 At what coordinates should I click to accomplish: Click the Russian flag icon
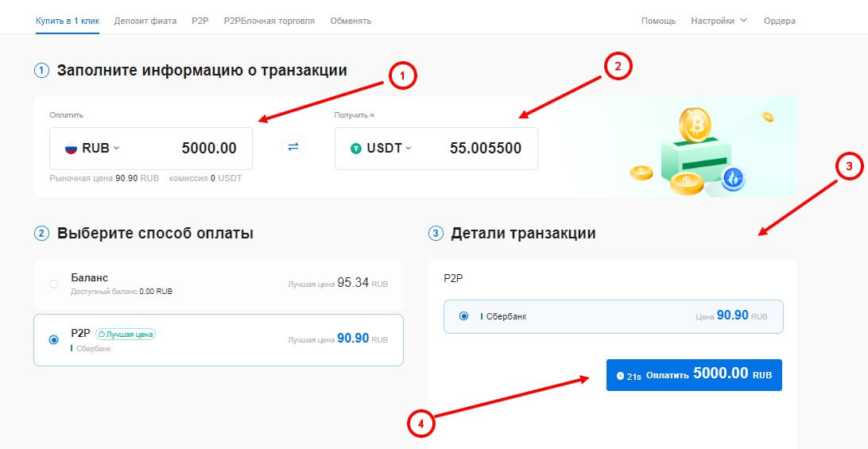(x=70, y=148)
